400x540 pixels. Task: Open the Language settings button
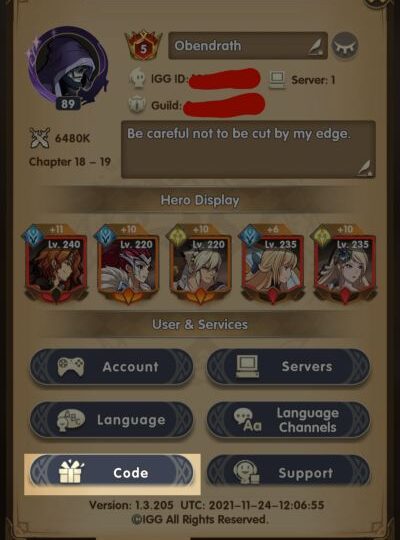111,420
